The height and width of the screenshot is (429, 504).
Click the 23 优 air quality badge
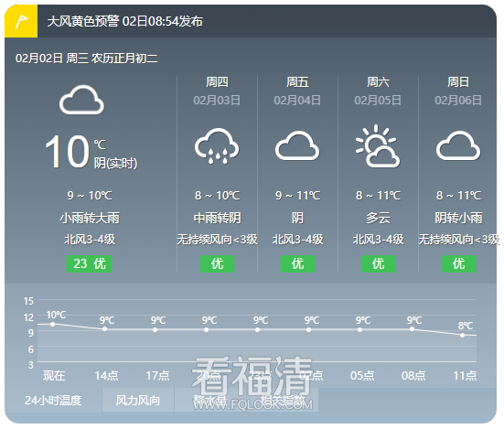[x=90, y=263]
